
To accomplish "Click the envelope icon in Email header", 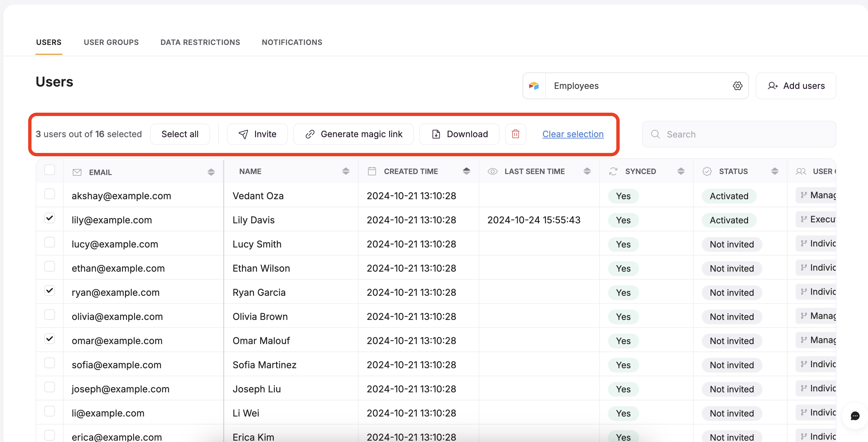I will [x=77, y=172].
